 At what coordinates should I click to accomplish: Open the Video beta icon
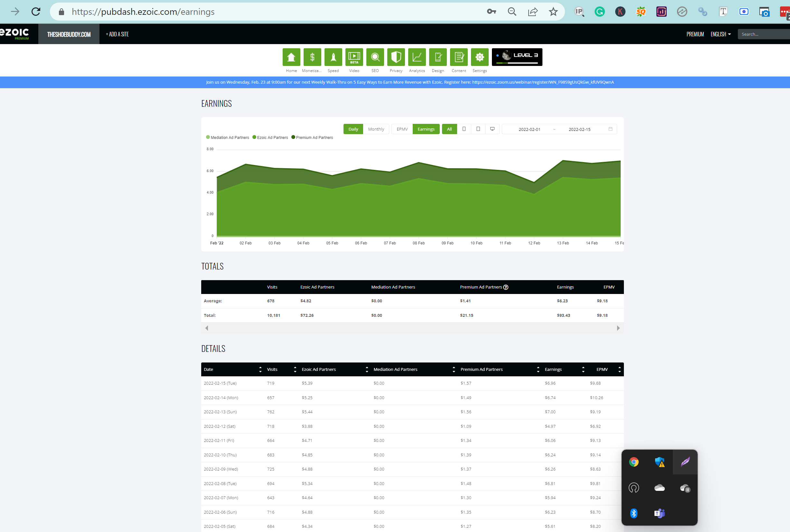click(x=354, y=57)
